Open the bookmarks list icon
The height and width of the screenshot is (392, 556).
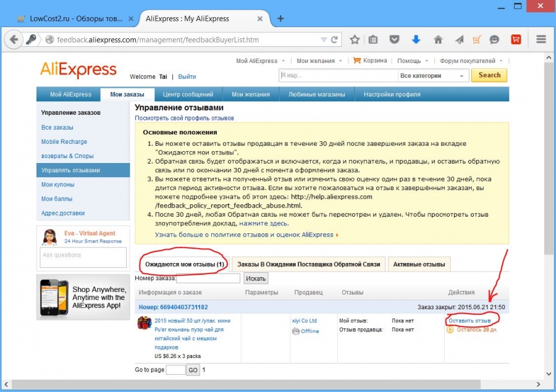(373, 40)
